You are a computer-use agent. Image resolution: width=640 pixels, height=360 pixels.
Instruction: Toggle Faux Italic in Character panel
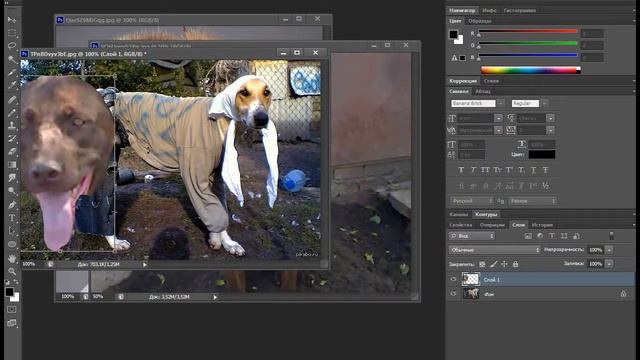click(x=473, y=170)
